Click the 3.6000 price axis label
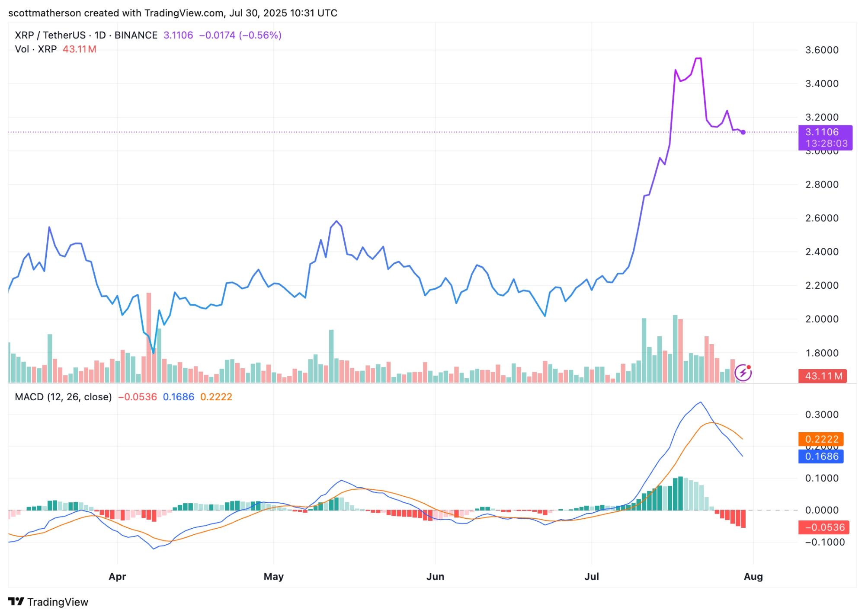The height and width of the screenshot is (616, 865). 822,50
